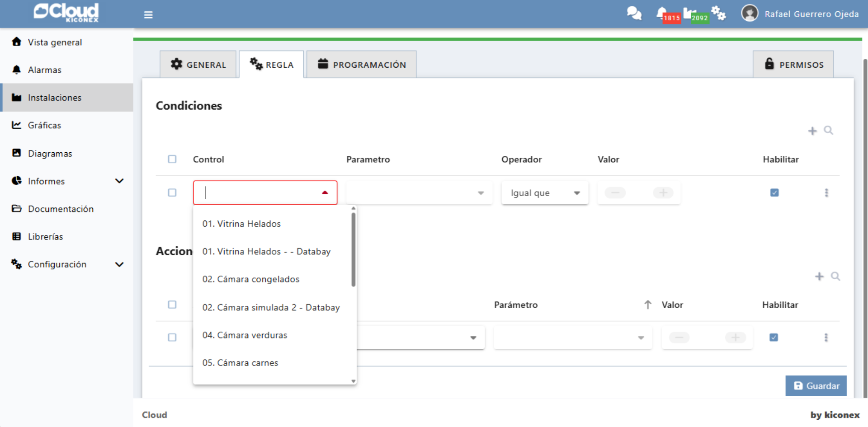Add a new condition with plus icon
The image size is (868, 427).
tap(812, 131)
